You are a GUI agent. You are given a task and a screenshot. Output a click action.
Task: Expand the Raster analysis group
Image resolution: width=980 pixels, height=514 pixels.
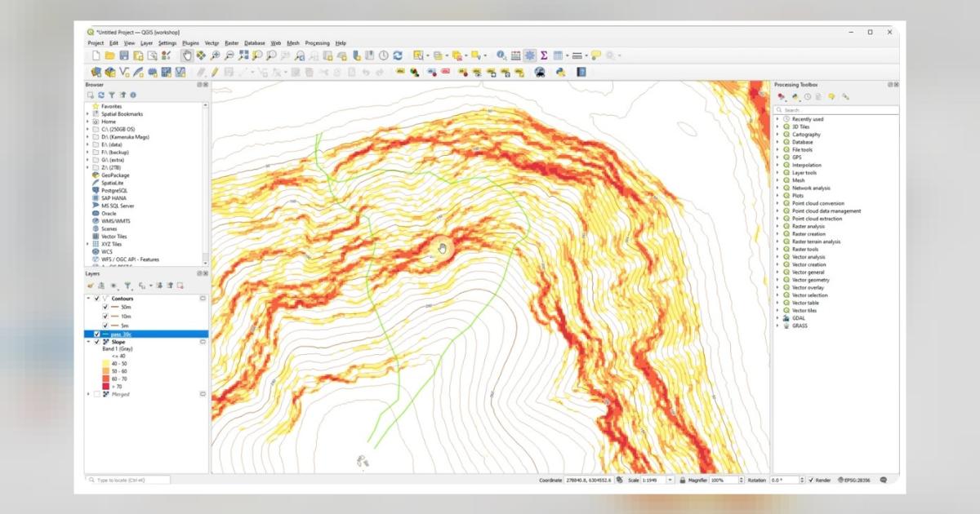pos(778,226)
